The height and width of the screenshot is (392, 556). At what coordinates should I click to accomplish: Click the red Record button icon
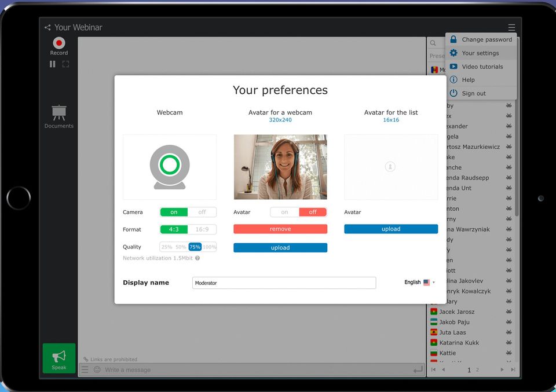click(x=59, y=43)
